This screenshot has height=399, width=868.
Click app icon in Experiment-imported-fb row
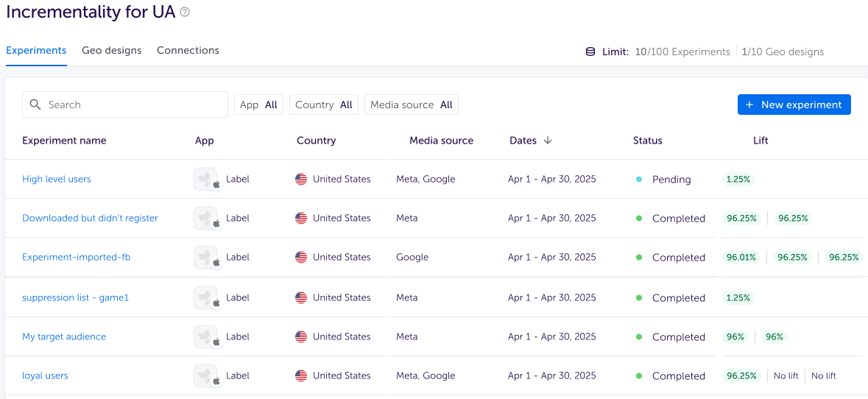click(205, 258)
